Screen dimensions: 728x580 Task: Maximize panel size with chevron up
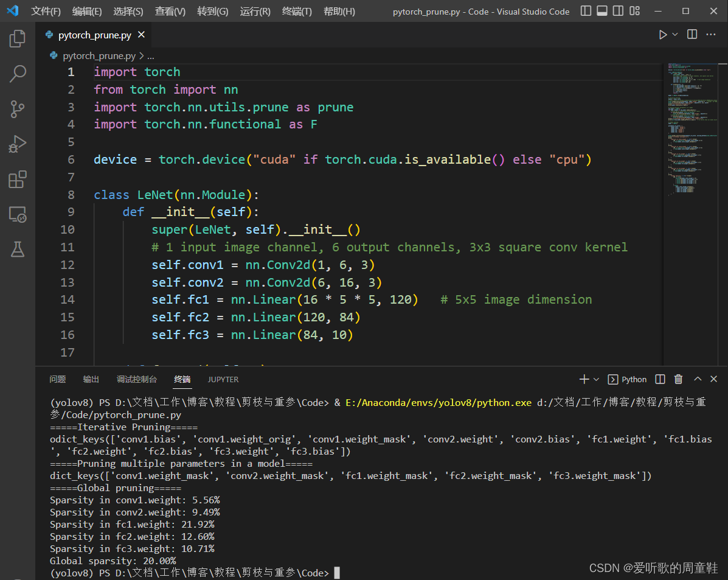pos(698,379)
